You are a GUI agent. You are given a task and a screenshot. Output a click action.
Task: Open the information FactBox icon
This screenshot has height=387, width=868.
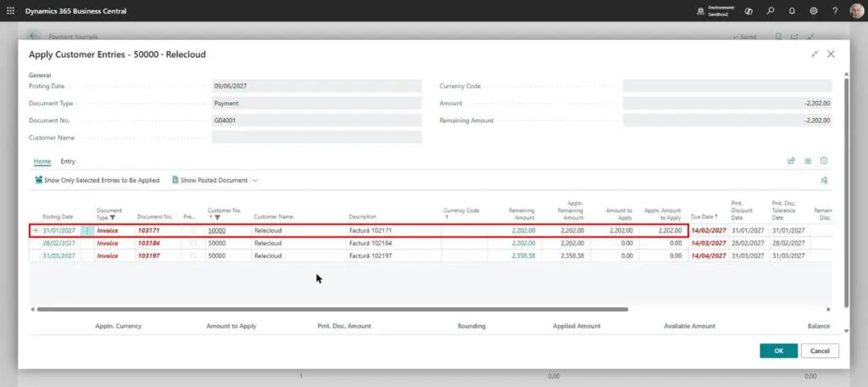(x=824, y=160)
